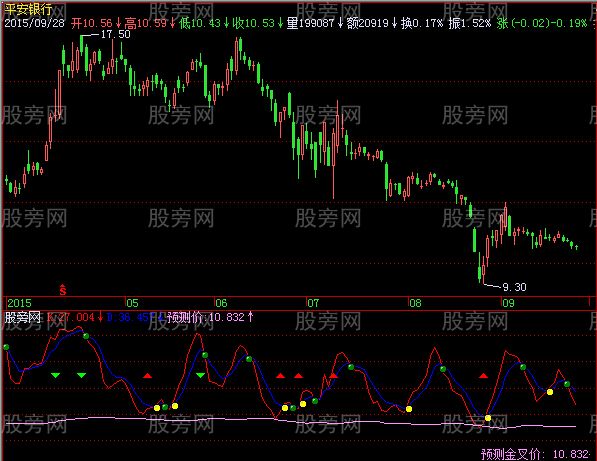Select the 05 month marker on the axis
Screen dimensions: 597x461
(x=132, y=303)
